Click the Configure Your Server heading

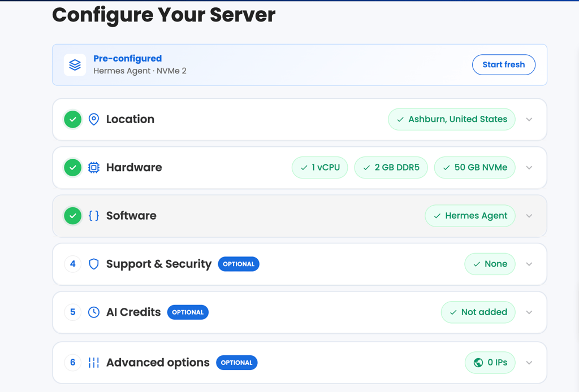coord(163,15)
